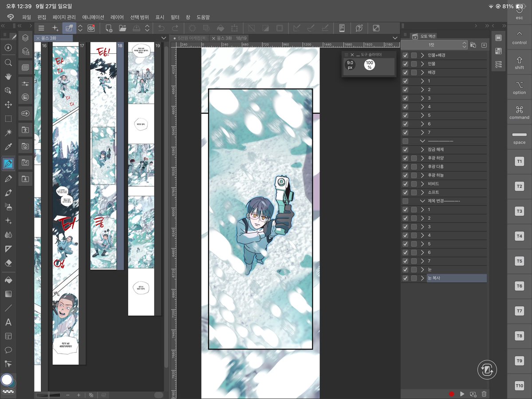Open the 레이어 menu
532x399 pixels.
tap(117, 17)
